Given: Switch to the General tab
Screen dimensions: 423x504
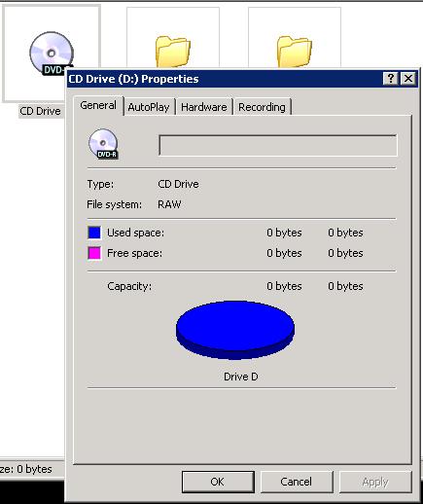Looking at the screenshot, I should point(98,105).
